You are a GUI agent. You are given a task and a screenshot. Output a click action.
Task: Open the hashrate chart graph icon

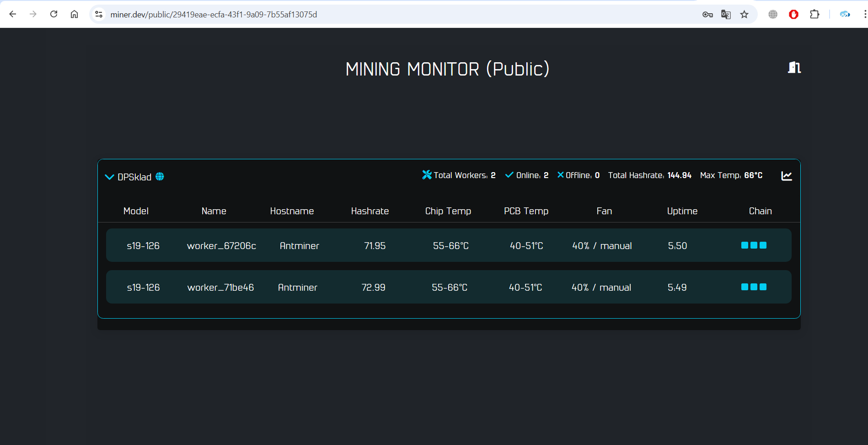(x=786, y=175)
